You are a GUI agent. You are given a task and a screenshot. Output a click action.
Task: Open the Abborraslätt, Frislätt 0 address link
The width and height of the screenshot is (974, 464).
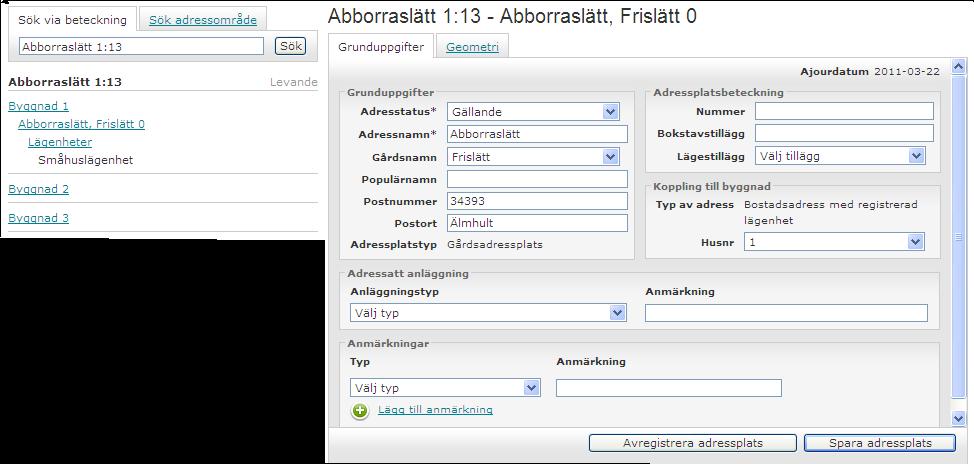pyautogui.click(x=81, y=124)
